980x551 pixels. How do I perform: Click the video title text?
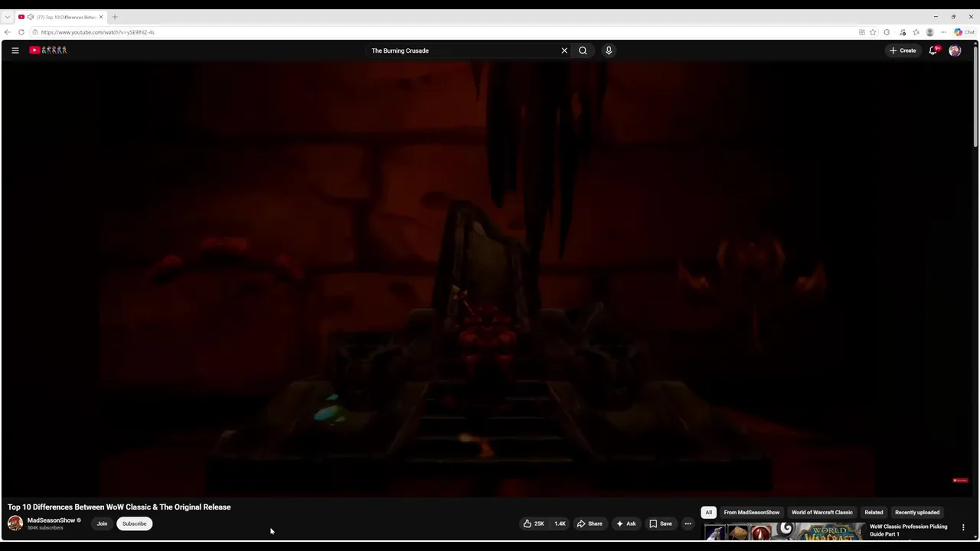[119, 507]
